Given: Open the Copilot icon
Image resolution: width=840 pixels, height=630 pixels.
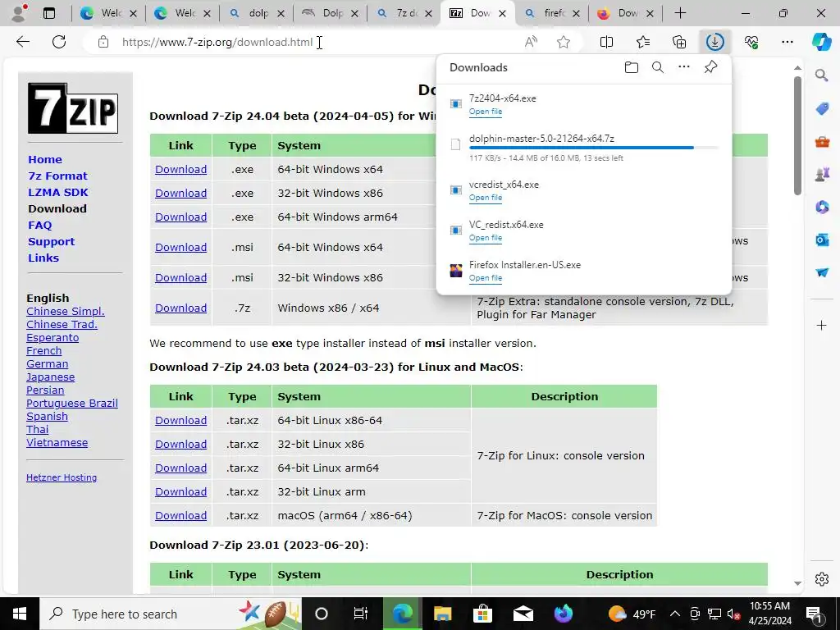Looking at the screenshot, I should [x=822, y=42].
